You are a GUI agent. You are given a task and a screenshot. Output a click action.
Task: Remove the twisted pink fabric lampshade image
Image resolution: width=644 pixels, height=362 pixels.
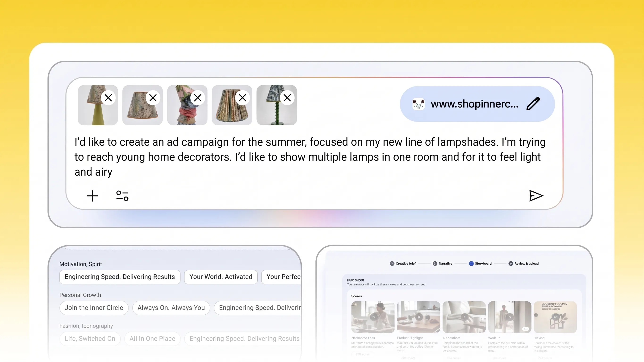point(198,98)
